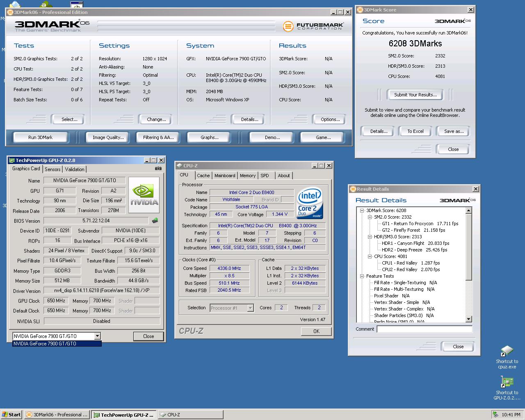Open the Shortcut to GPU-Z desktop icon
This screenshot has width=525, height=420.
point(507,388)
